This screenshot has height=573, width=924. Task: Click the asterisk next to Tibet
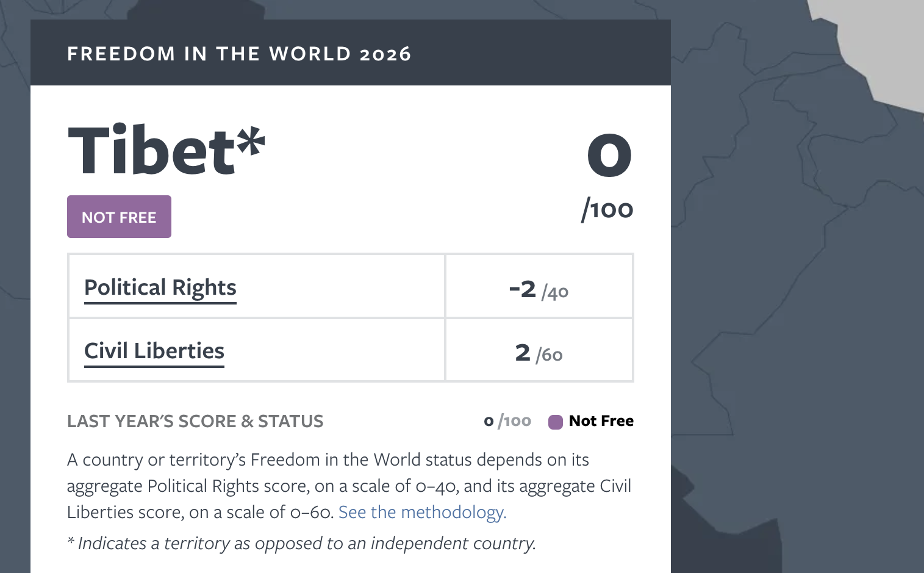pos(251,140)
